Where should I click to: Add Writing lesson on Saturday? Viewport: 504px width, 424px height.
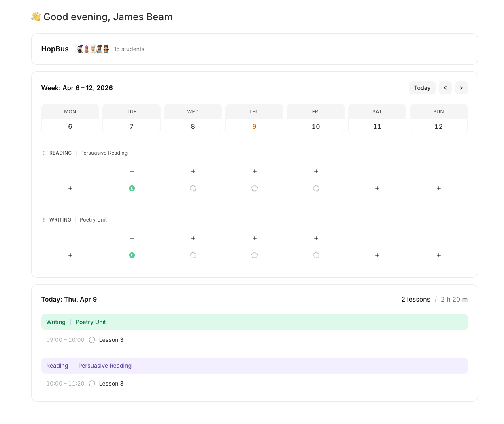coord(377,255)
